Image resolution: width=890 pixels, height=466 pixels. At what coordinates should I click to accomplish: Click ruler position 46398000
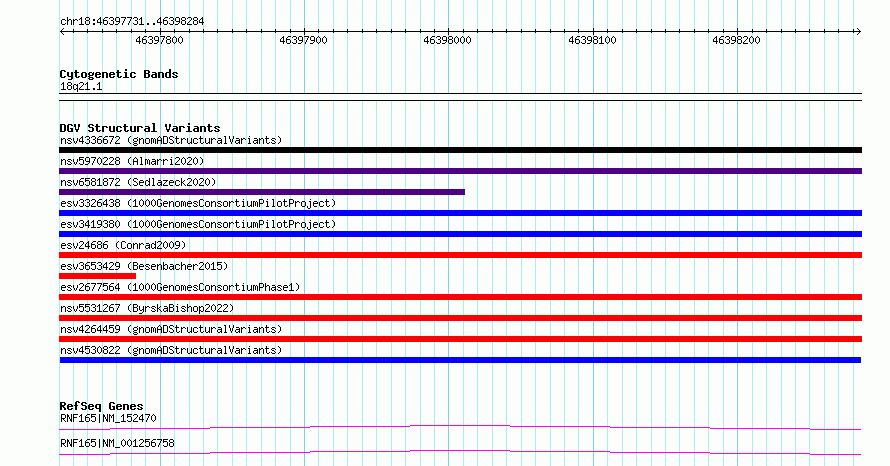point(448,40)
